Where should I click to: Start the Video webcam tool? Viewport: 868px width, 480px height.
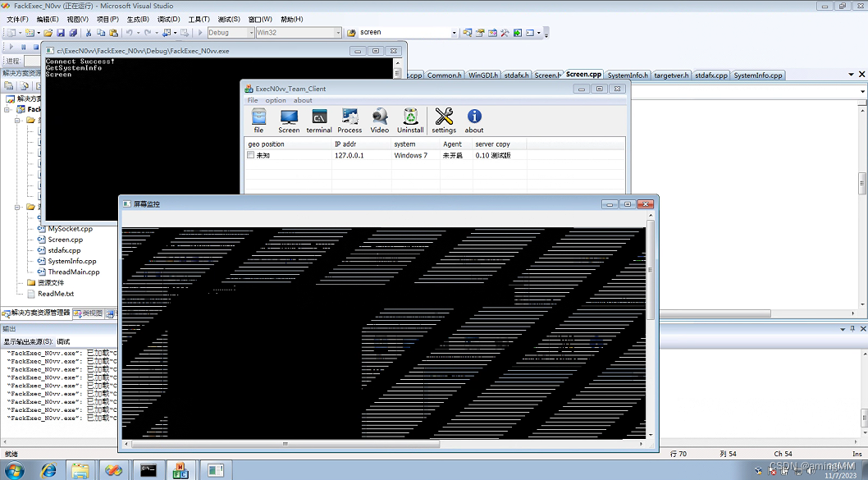(x=380, y=121)
